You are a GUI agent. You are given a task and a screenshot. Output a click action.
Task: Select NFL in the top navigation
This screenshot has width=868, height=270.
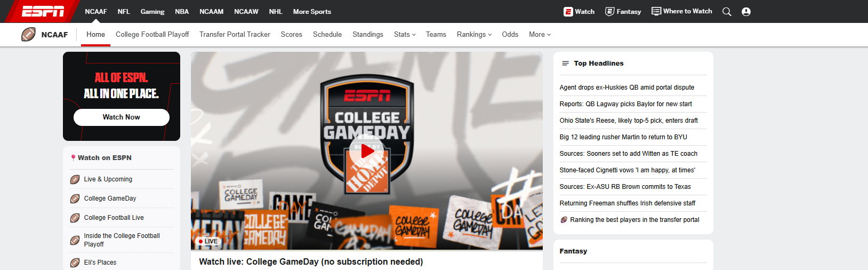click(x=124, y=12)
